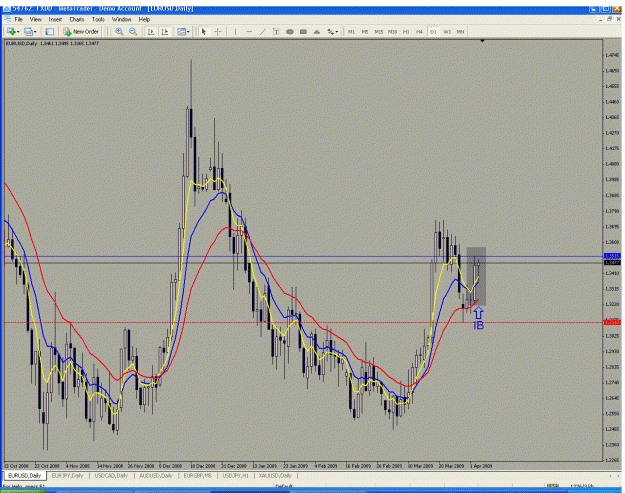Screen dimensions: 625x493
Task: Select the horizontal line tool
Action: click(x=249, y=32)
